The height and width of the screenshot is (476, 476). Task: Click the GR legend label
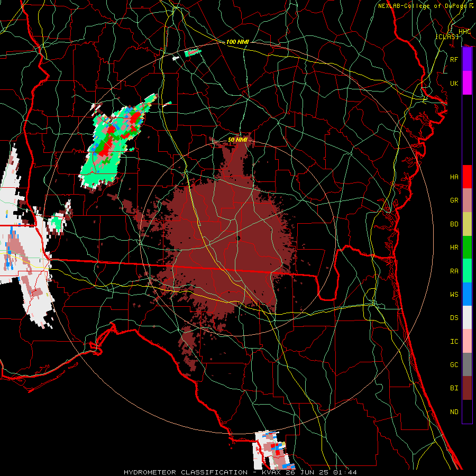[454, 200]
